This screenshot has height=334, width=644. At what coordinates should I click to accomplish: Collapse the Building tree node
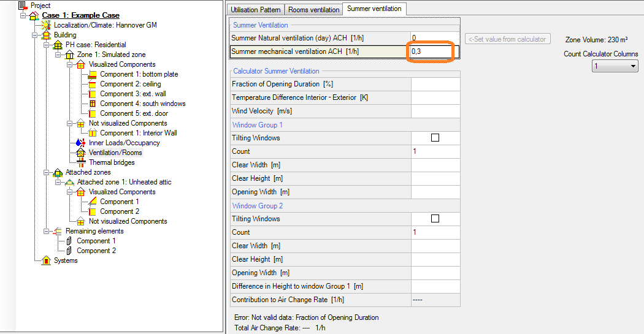35,36
